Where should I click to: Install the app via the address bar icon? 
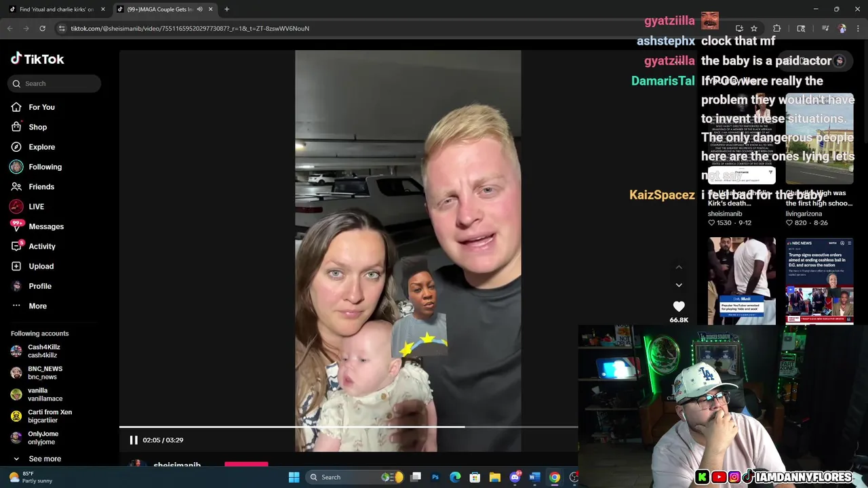point(739,28)
